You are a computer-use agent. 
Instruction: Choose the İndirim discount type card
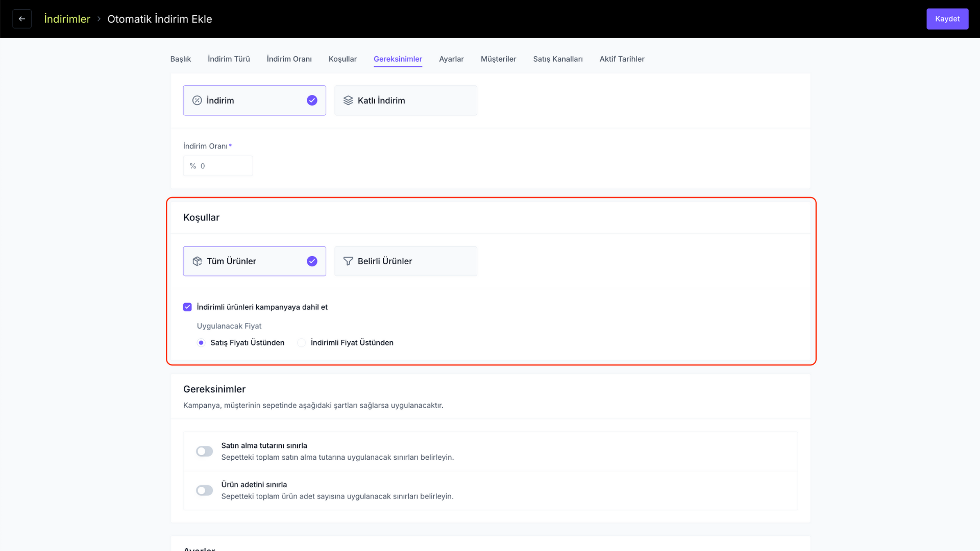(255, 101)
